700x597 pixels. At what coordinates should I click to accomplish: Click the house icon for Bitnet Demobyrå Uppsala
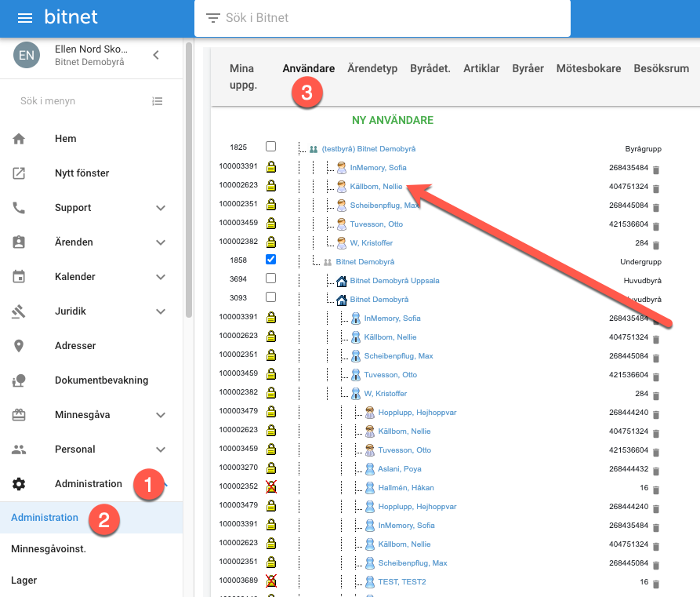342,281
